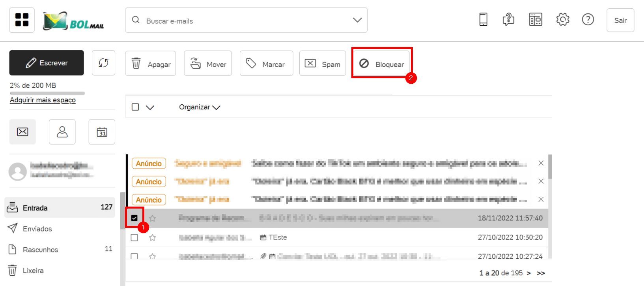Screen dimensions: 644x286
Task: Click the Escrever compose button
Action: coord(47,63)
